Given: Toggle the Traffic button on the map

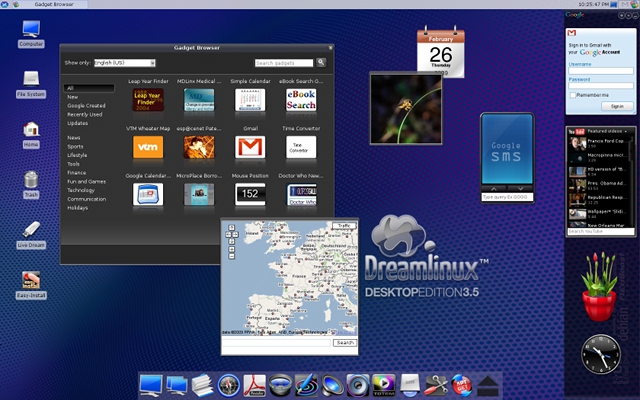Looking at the screenshot, I should [x=344, y=226].
